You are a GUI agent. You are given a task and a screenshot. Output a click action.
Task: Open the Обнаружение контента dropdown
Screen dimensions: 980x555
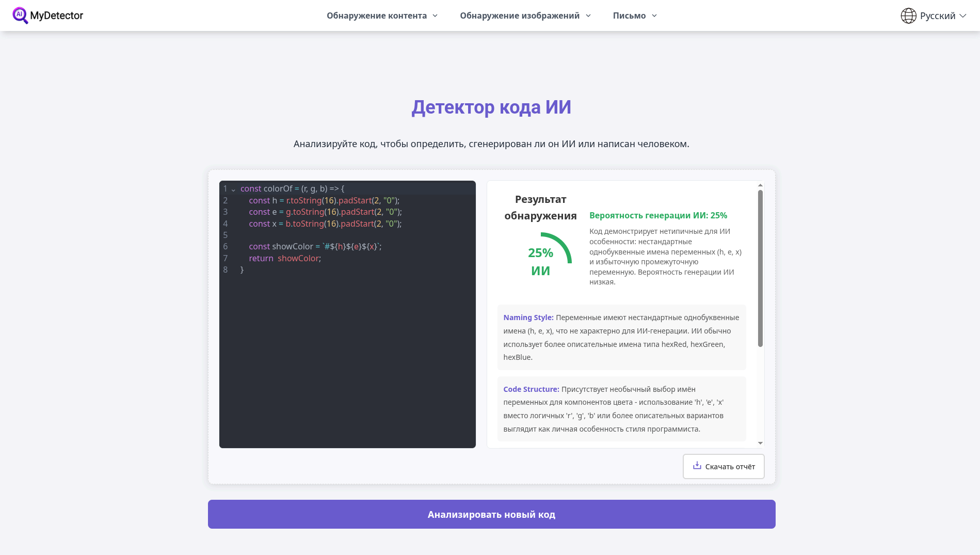pyautogui.click(x=376, y=15)
